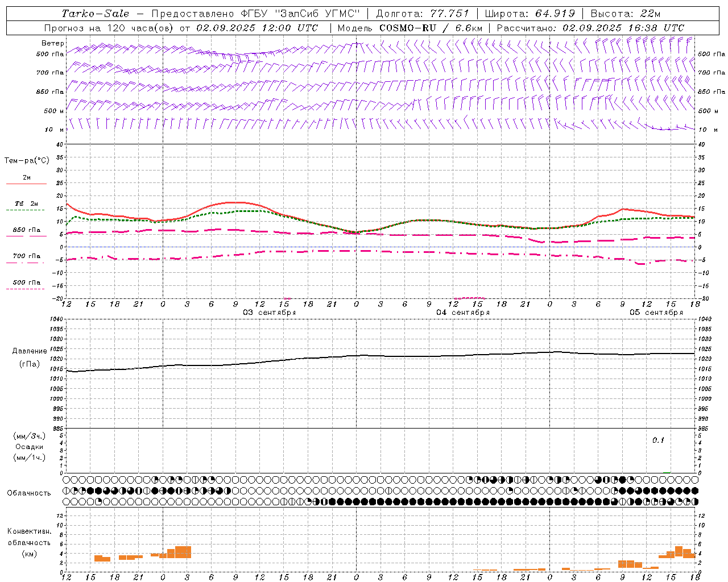The width and height of the screenshot is (728, 582).
Task: Select the 'Предоставлено ФГБУ ЗапСиб УГМС' header text
Action: click(x=256, y=14)
